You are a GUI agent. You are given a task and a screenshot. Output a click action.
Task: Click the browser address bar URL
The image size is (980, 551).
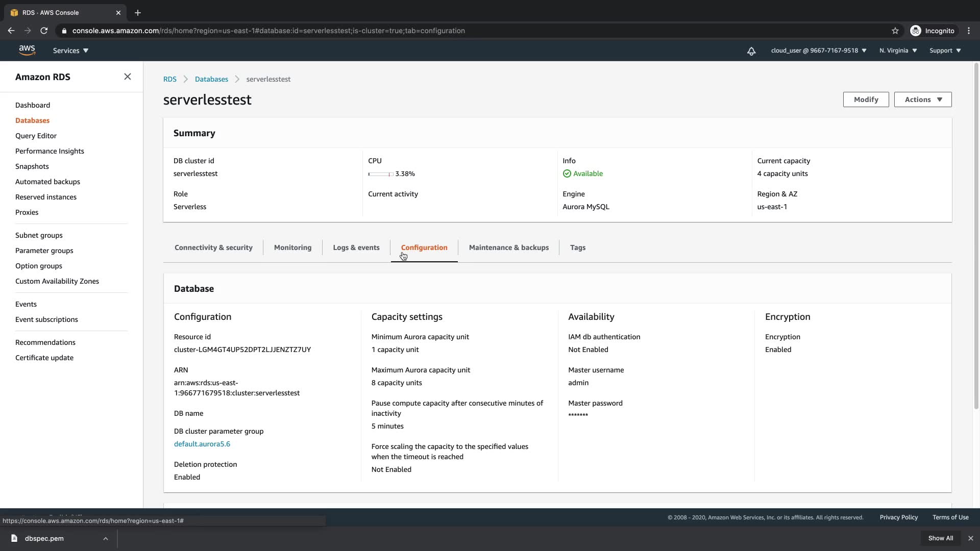[x=268, y=31]
